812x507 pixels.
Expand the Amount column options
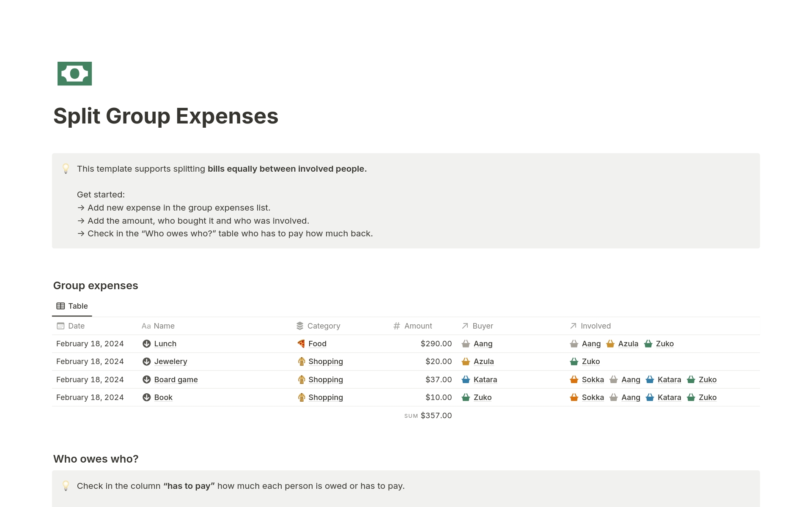(418, 326)
